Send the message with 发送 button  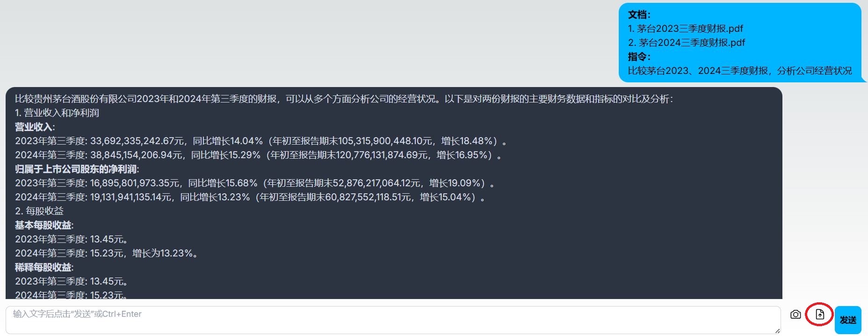tap(848, 320)
